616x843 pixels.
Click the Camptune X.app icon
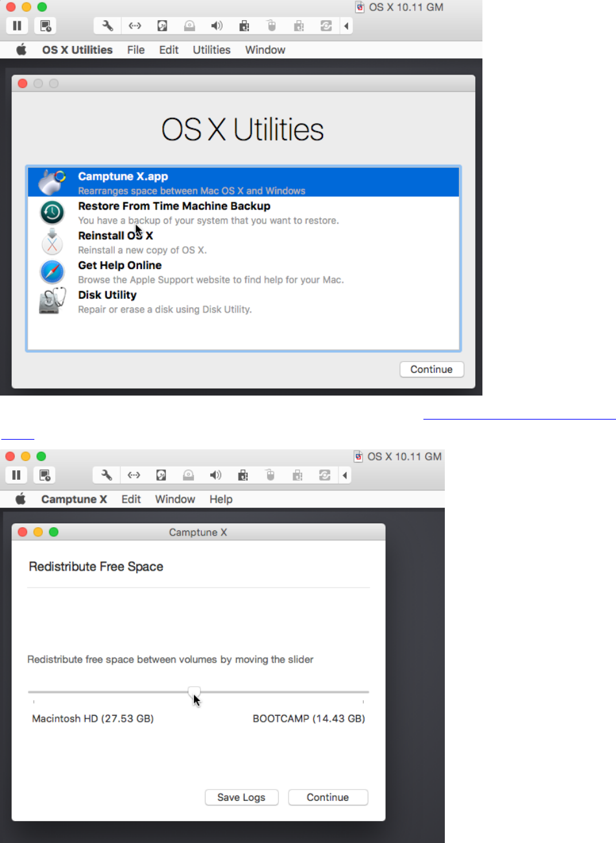click(x=52, y=182)
